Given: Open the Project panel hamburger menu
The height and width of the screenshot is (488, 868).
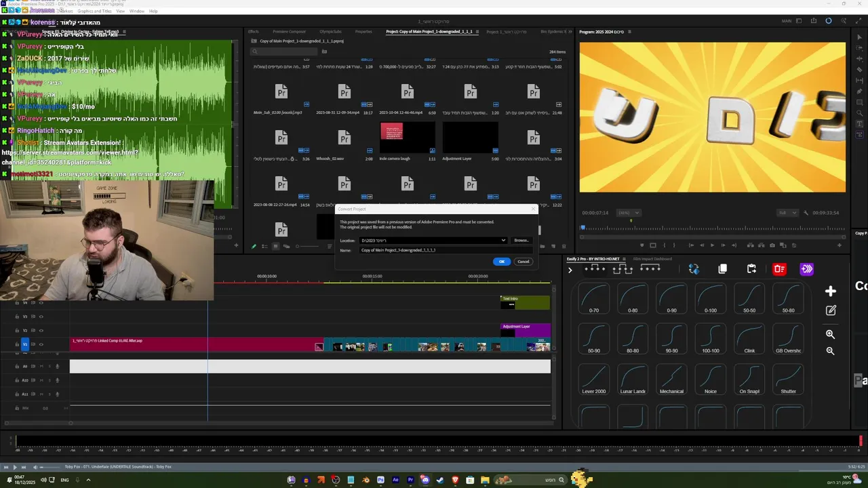Looking at the screenshot, I should [x=477, y=32].
